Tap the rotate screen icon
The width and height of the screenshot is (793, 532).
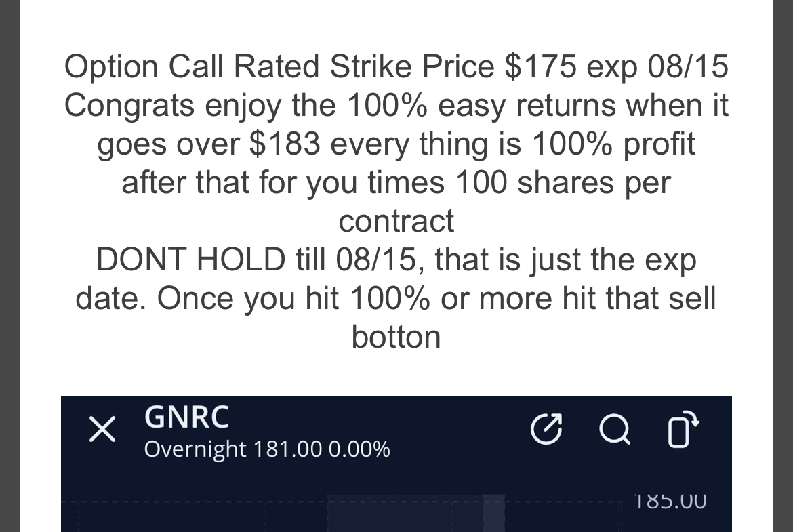[x=683, y=430]
